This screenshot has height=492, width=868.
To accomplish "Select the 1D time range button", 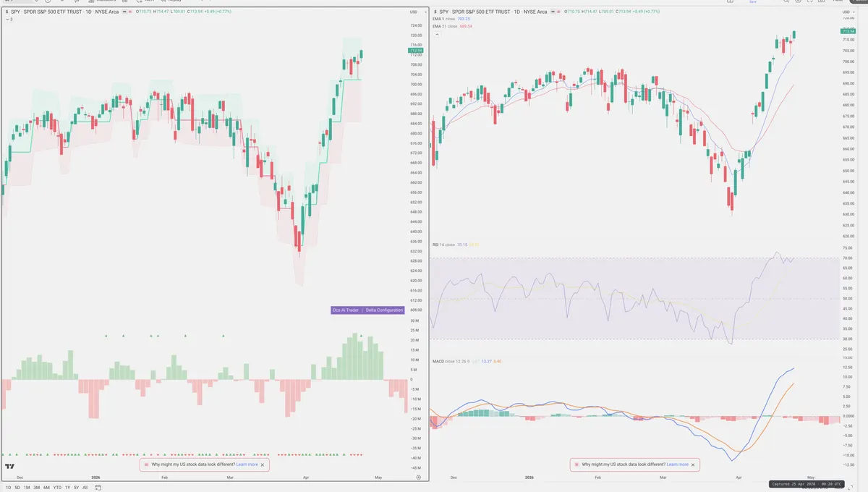I will click(x=8, y=488).
